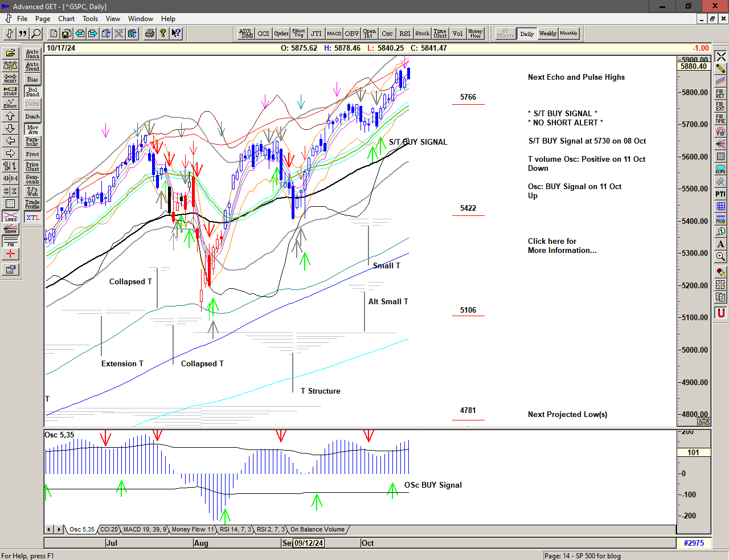Click the RSI indicator button

[404, 34]
